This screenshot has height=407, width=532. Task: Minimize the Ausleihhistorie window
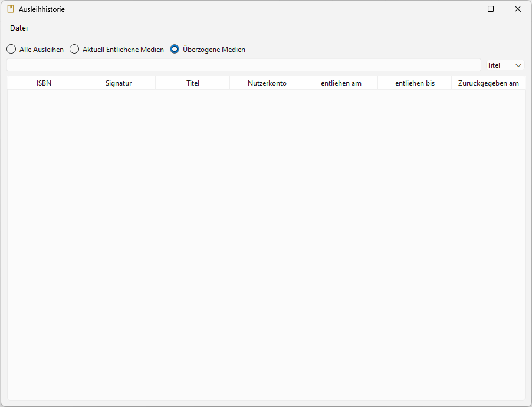click(464, 9)
